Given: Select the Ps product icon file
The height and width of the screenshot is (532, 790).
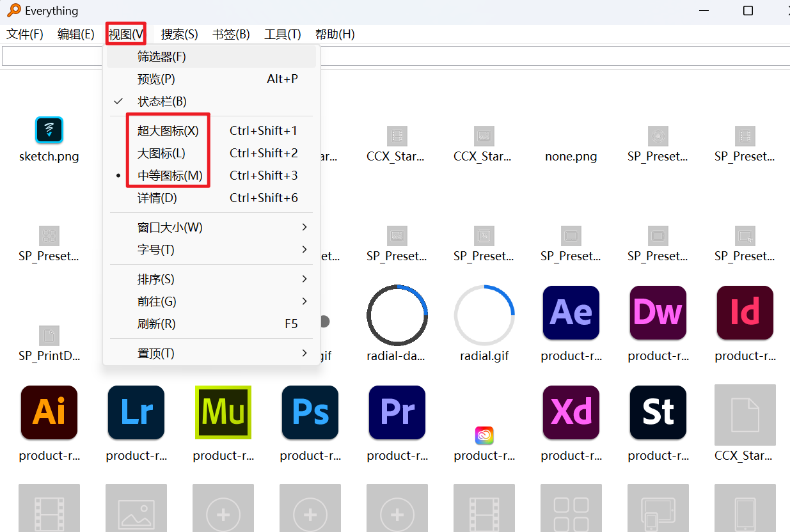Looking at the screenshot, I should pos(310,412).
